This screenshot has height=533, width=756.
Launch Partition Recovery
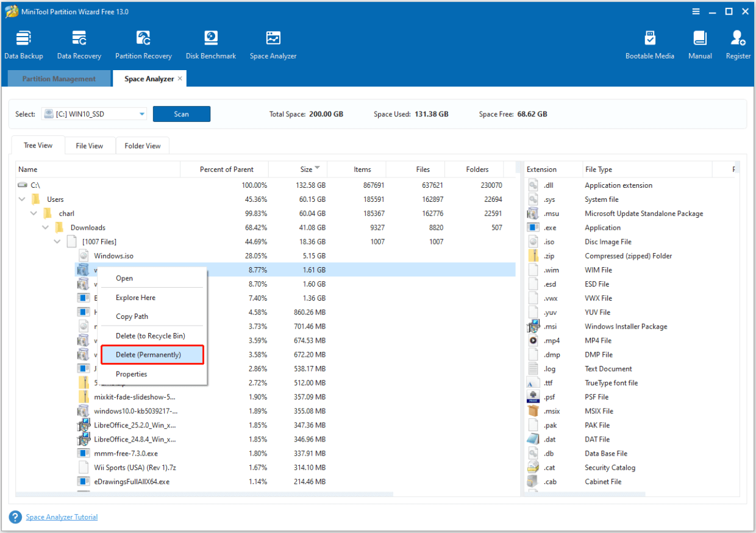point(143,43)
